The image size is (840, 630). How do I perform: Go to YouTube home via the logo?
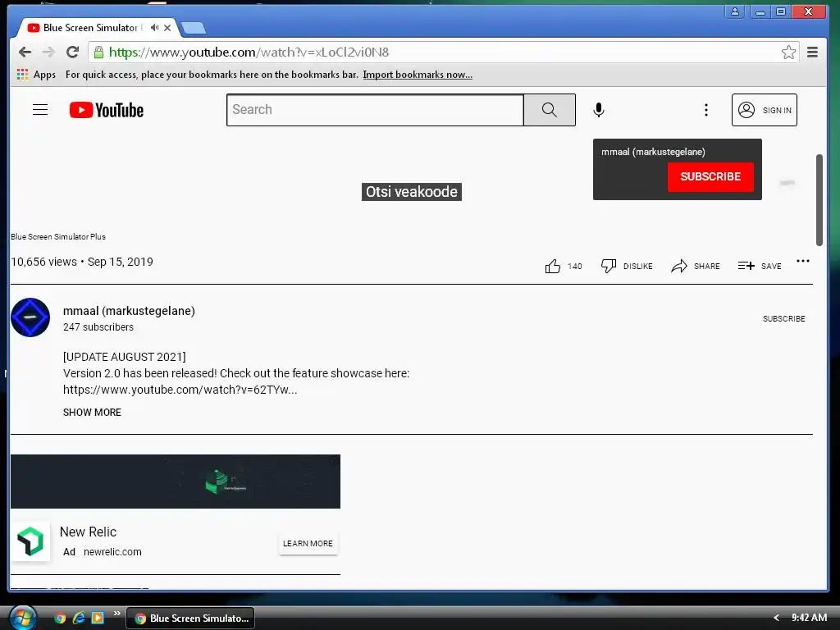click(x=107, y=110)
